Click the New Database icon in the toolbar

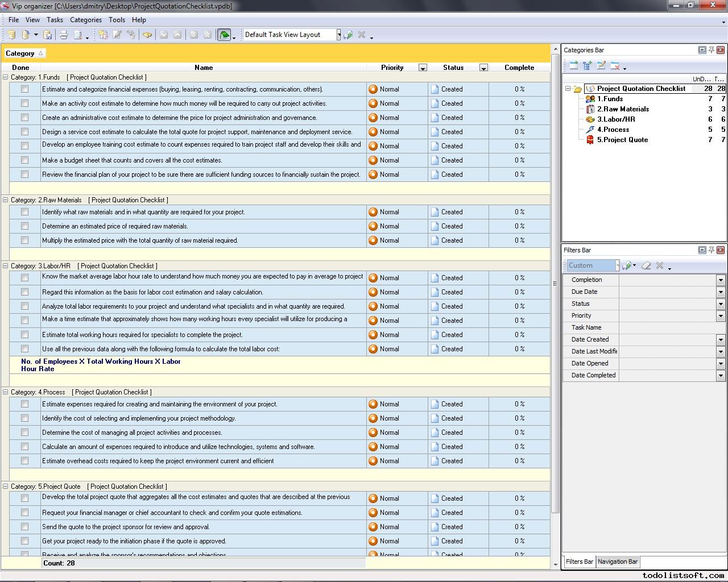point(11,35)
